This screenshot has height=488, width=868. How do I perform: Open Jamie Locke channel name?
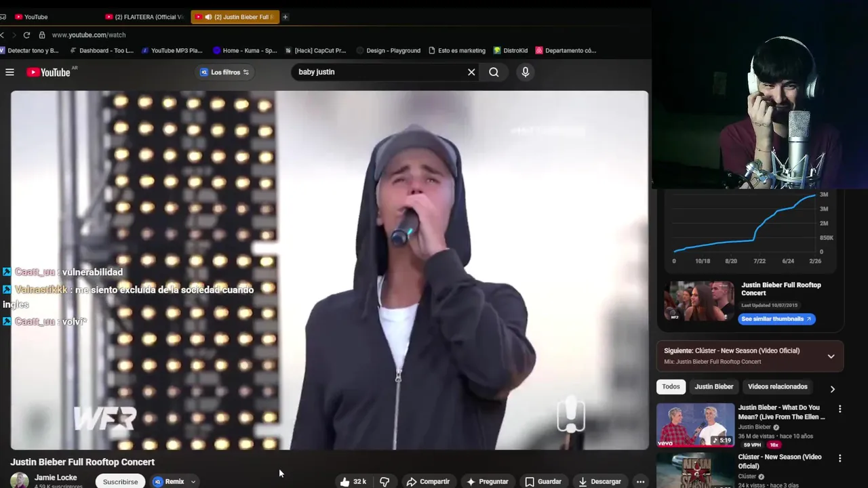point(56,477)
